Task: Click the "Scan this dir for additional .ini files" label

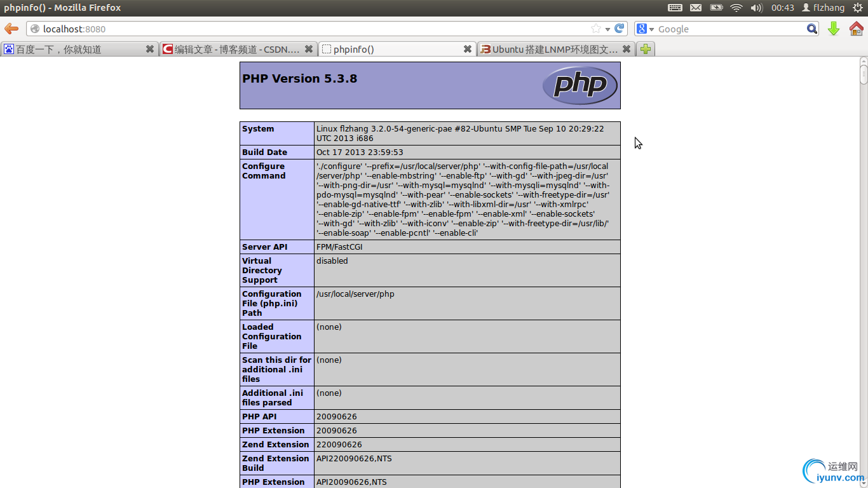Action: click(x=277, y=370)
